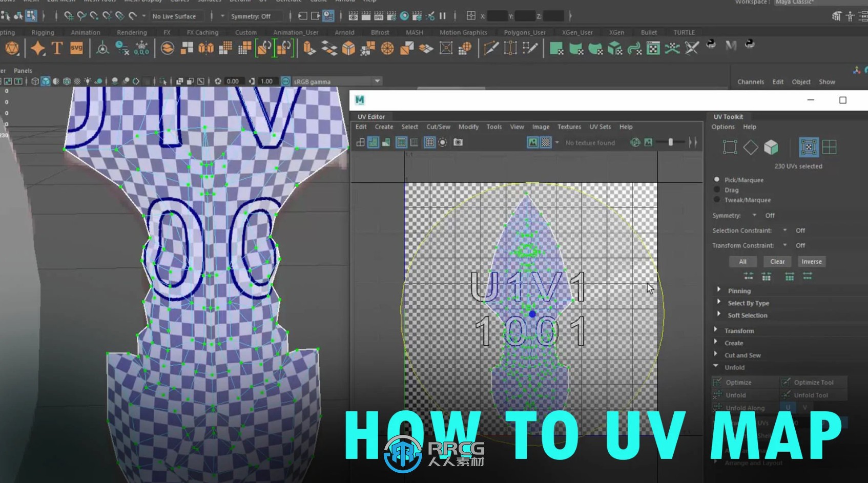
Task: Select the Pick/Marquee radio button
Action: click(x=717, y=180)
